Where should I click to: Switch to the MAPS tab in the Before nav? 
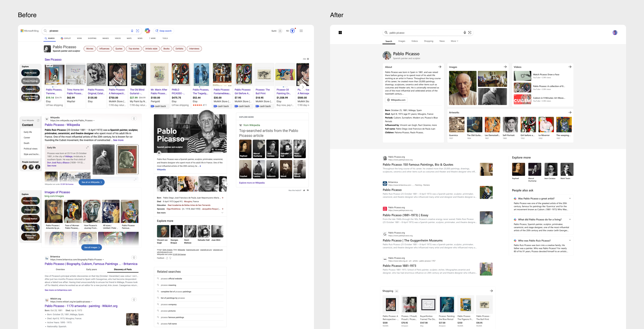129,38
